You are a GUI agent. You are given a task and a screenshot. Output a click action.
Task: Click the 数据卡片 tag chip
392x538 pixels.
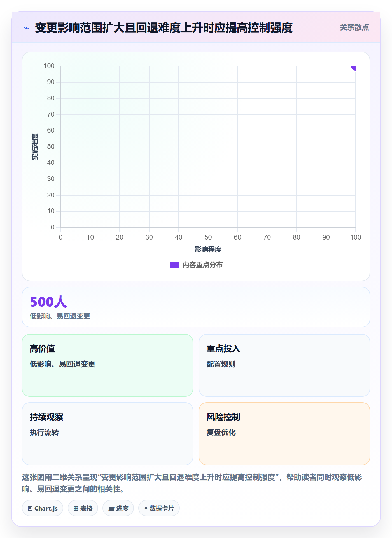click(x=159, y=508)
